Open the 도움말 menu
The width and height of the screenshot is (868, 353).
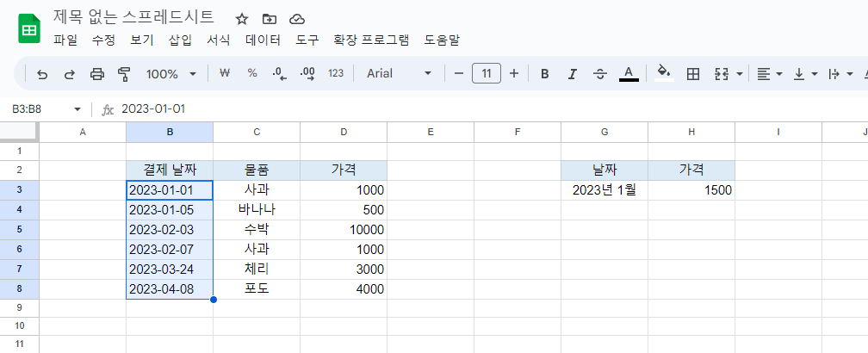441,40
